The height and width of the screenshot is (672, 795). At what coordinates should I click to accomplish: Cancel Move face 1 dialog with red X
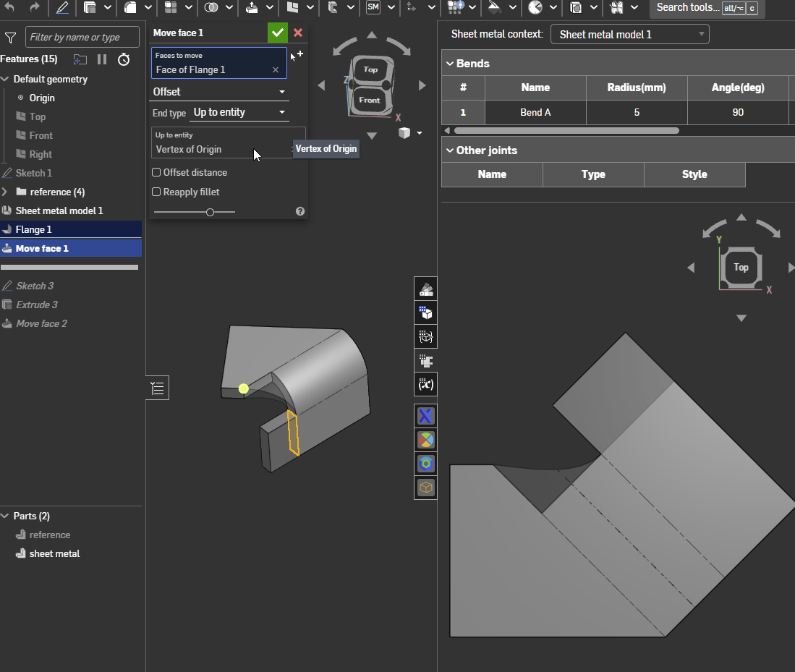coord(298,33)
